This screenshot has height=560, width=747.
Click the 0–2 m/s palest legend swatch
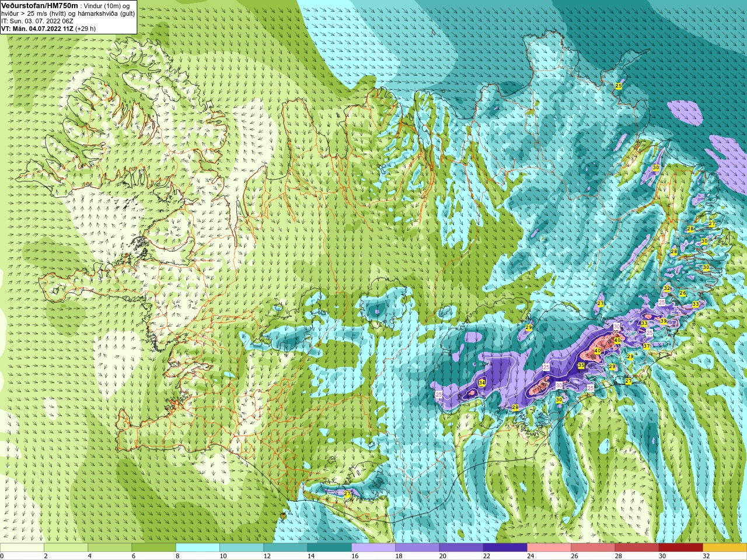pyautogui.click(x=22, y=548)
